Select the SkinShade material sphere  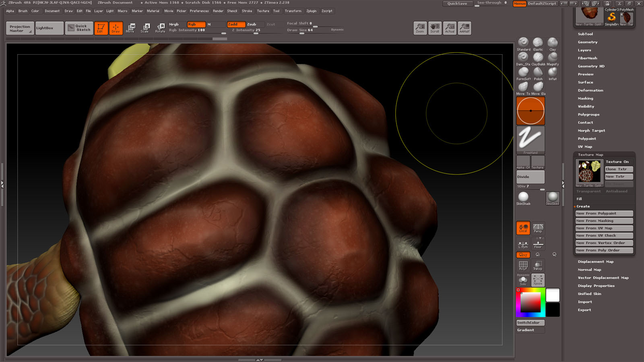pos(523,197)
